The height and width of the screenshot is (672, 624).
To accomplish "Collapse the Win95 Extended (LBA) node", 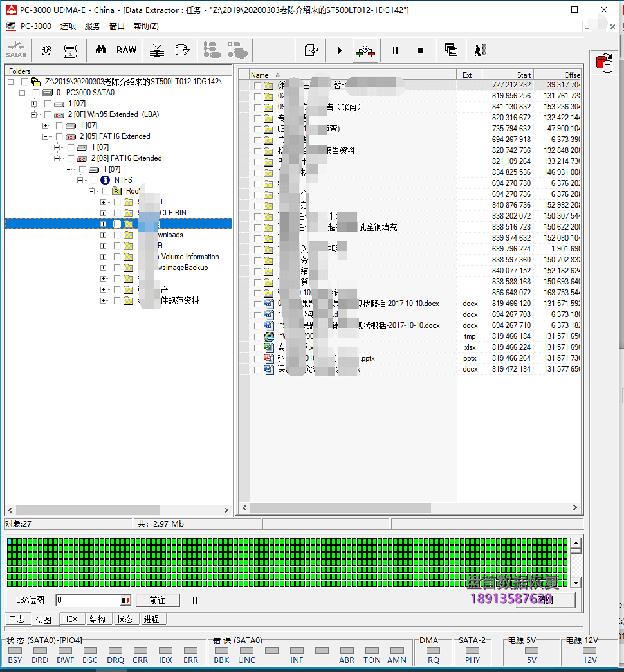I will (33, 114).
